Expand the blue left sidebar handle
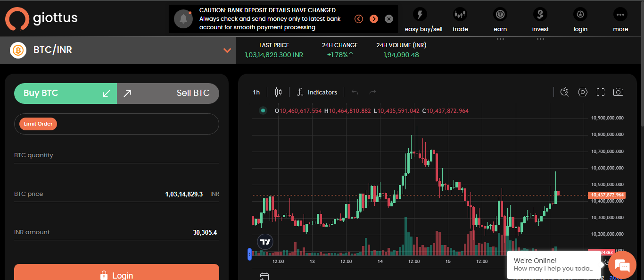644x280 pixels. click(250, 254)
